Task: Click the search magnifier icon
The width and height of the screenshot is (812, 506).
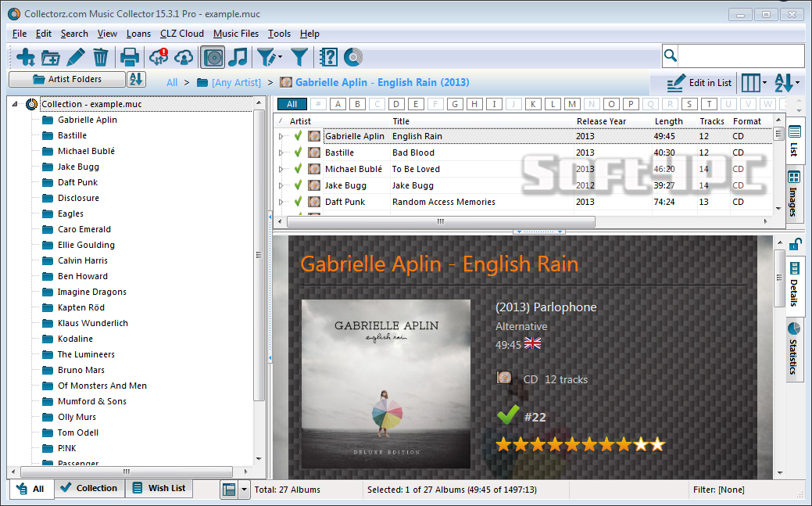Action: 670,56
